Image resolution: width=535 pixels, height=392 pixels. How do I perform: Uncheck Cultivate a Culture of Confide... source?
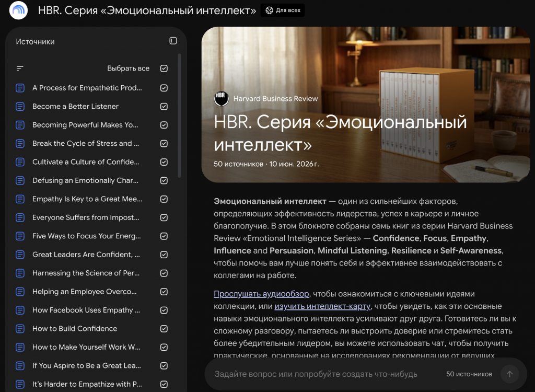coord(164,162)
